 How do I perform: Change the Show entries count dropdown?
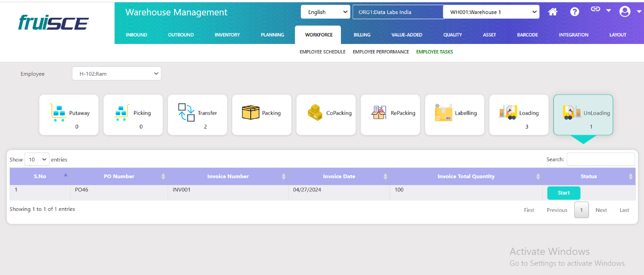(x=36, y=159)
